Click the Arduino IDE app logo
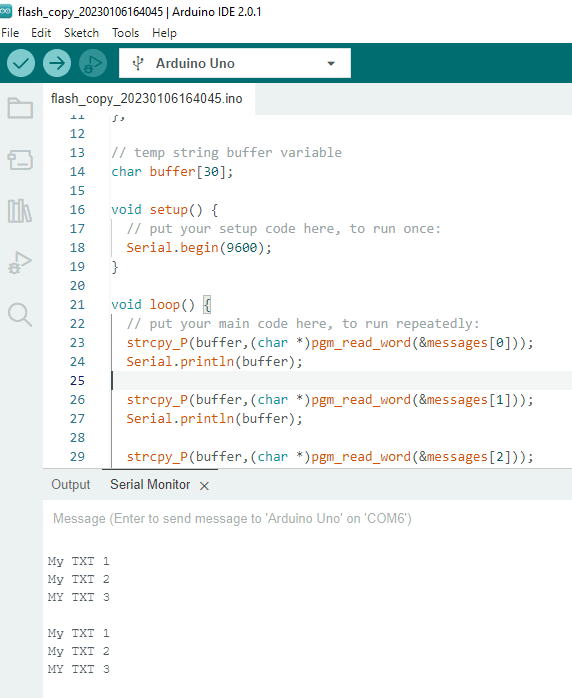The width and height of the screenshot is (572, 698). click(6, 11)
